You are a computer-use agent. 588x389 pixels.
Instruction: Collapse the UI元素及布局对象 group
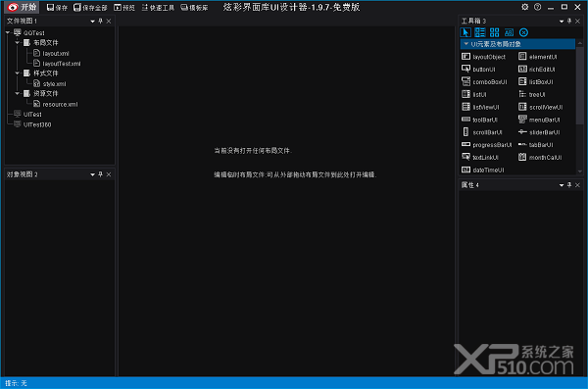click(x=466, y=44)
